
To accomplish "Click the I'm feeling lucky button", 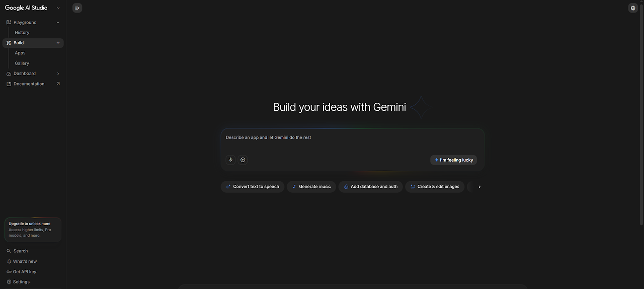I will click(x=454, y=160).
